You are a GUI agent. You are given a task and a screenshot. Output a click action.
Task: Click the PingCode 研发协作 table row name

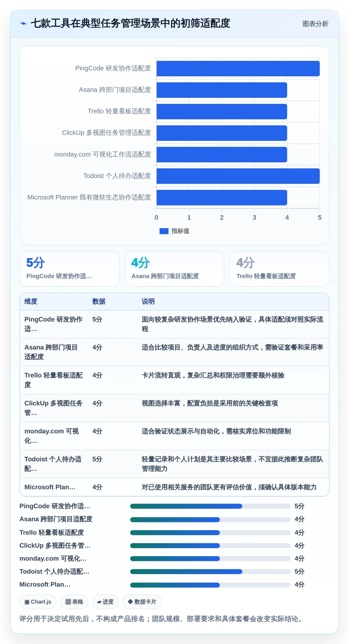coord(54,324)
